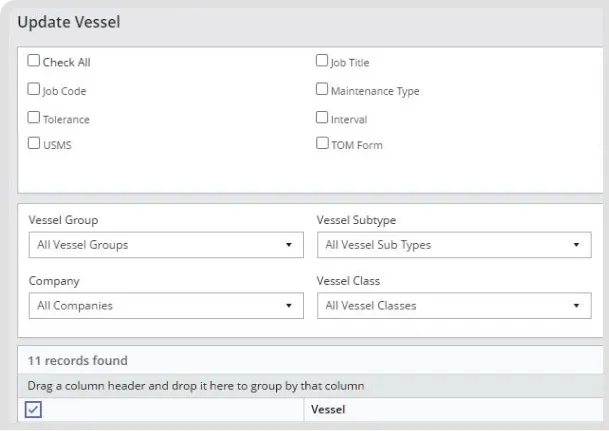Check the Job Title option

(322, 62)
